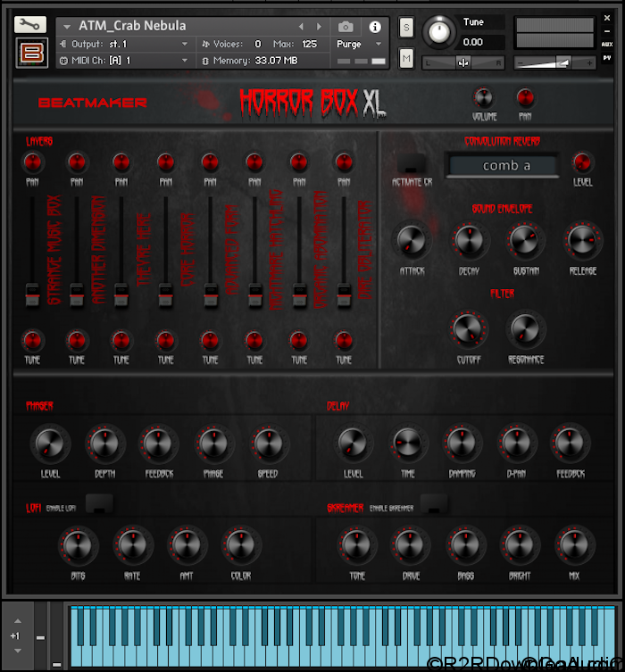Image resolution: width=625 pixels, height=672 pixels.
Task: Click the Strange Music Box layer Pan knob
Action: tap(32, 162)
